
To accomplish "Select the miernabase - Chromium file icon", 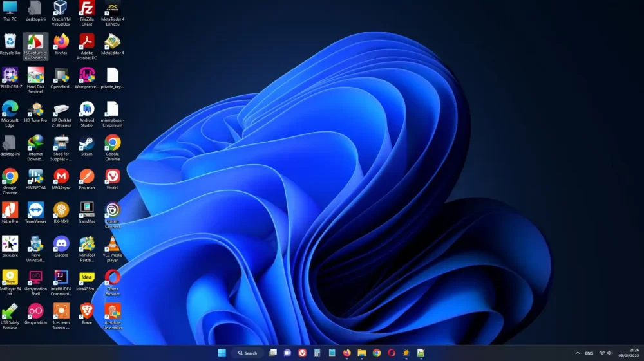I will (113, 115).
